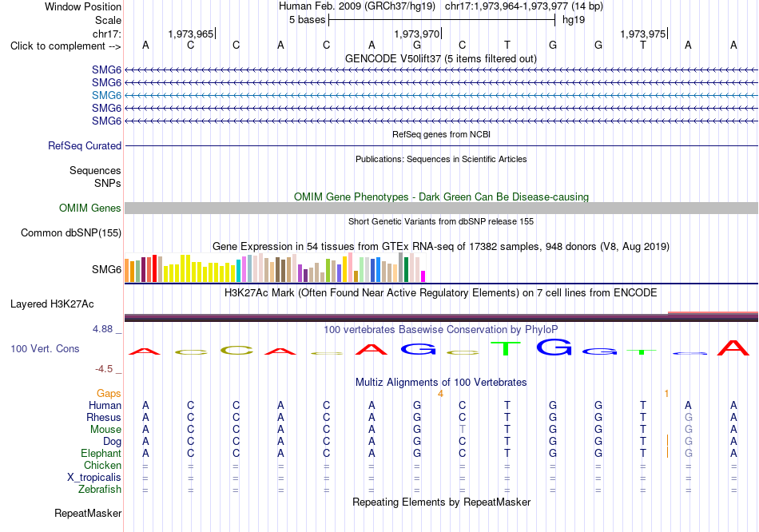Open 'RefSeq genes from NCBI' title
This screenshot has height=532, width=759.
click(x=441, y=134)
